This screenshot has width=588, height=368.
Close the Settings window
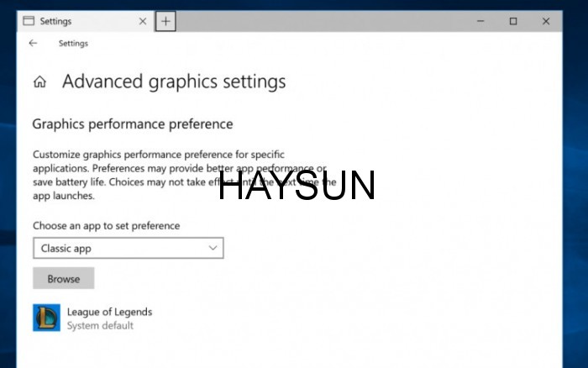click(x=546, y=21)
